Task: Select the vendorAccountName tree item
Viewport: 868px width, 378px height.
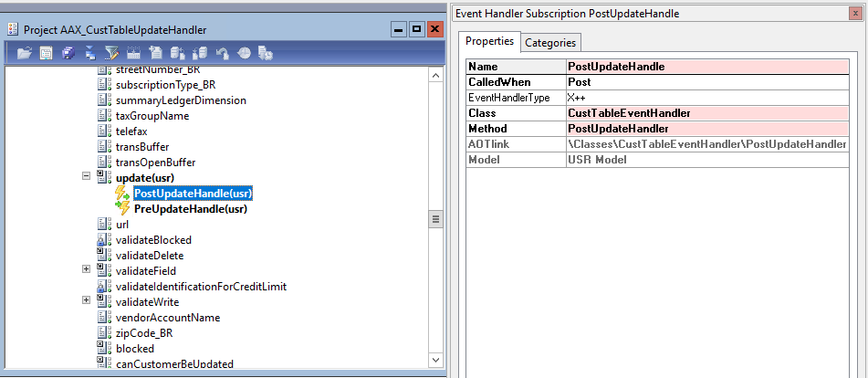Action: [x=167, y=318]
